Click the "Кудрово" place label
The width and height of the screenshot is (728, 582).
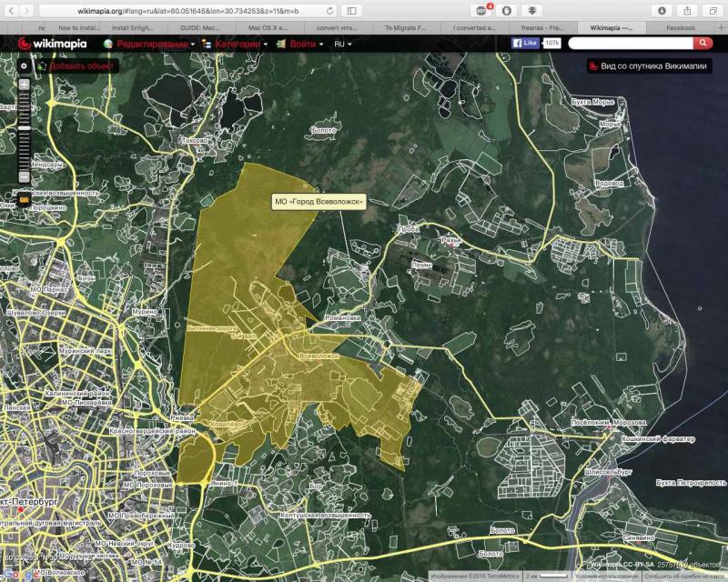[x=181, y=546]
